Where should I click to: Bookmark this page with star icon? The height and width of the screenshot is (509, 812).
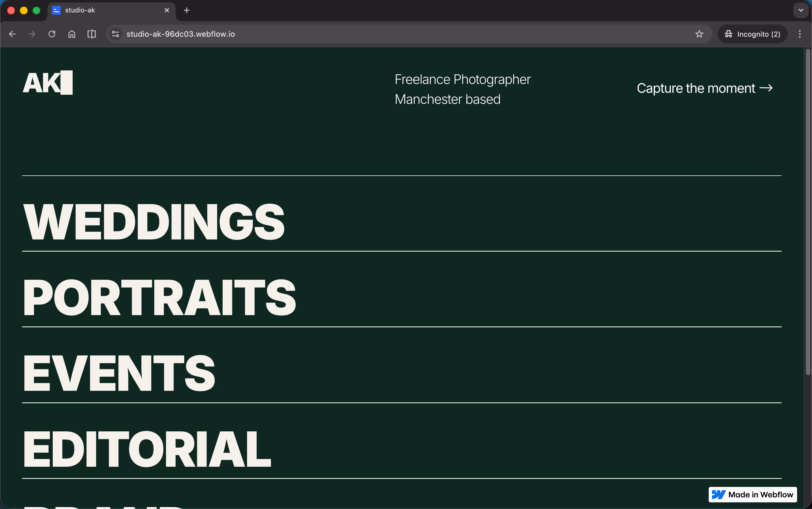tap(699, 34)
